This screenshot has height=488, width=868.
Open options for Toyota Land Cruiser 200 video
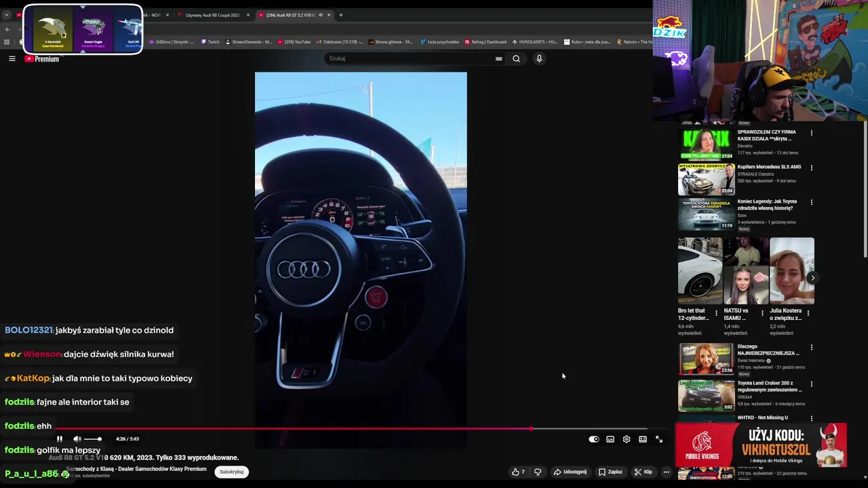pyautogui.click(x=811, y=384)
